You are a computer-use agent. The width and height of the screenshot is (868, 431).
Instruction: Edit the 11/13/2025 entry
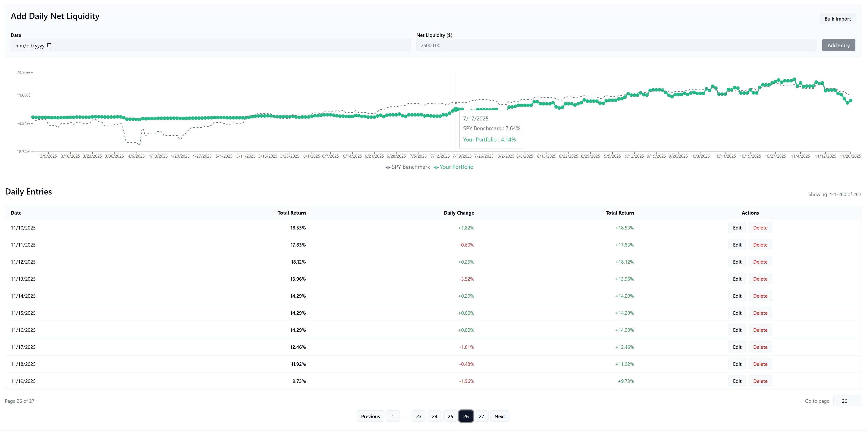[737, 279]
